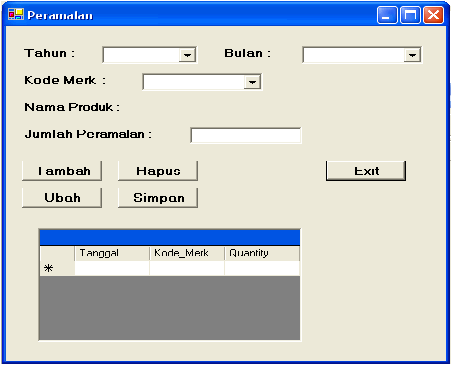
Task: Click the Peramalan form icon in title bar
Action: (16, 15)
